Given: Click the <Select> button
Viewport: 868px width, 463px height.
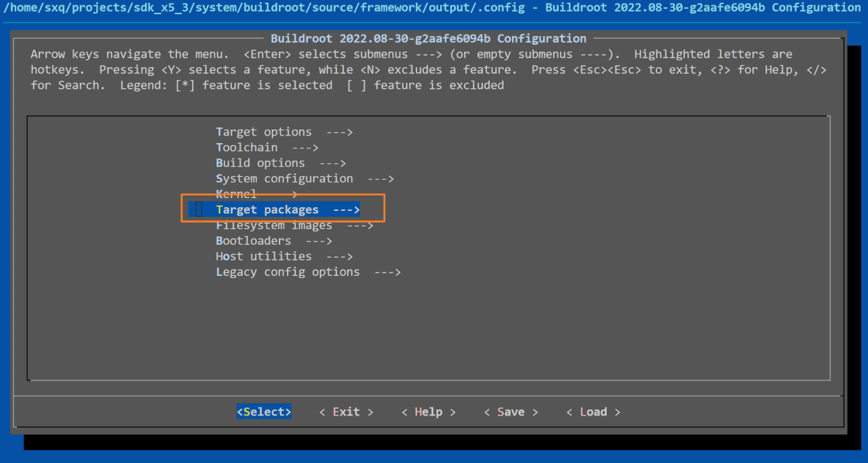Looking at the screenshot, I should tap(264, 412).
